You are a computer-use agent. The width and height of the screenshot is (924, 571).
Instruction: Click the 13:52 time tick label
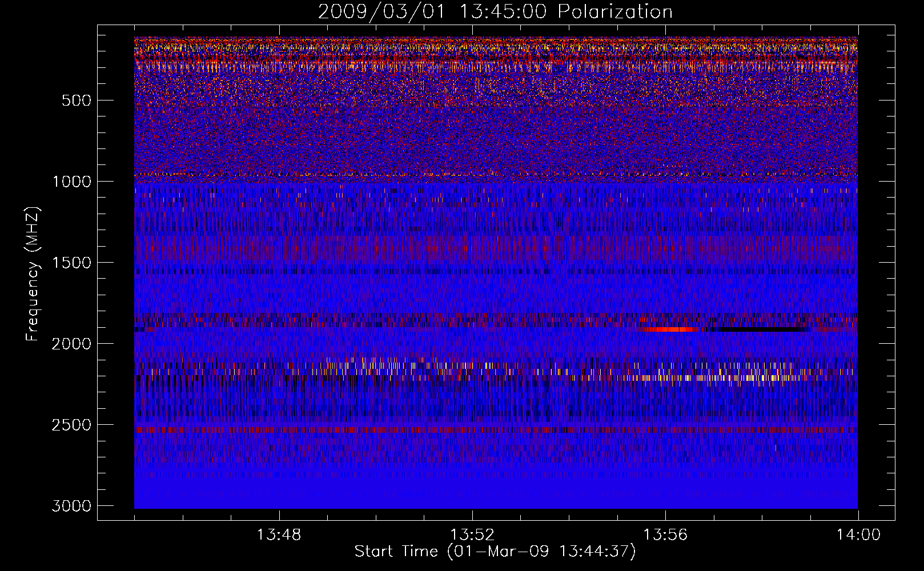coord(472,535)
